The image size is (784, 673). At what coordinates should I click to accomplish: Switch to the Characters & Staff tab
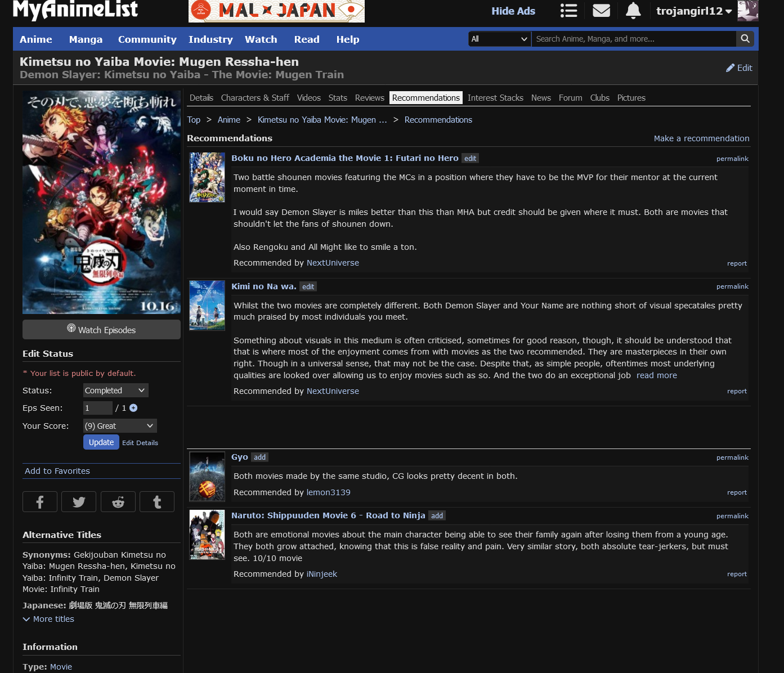point(255,98)
